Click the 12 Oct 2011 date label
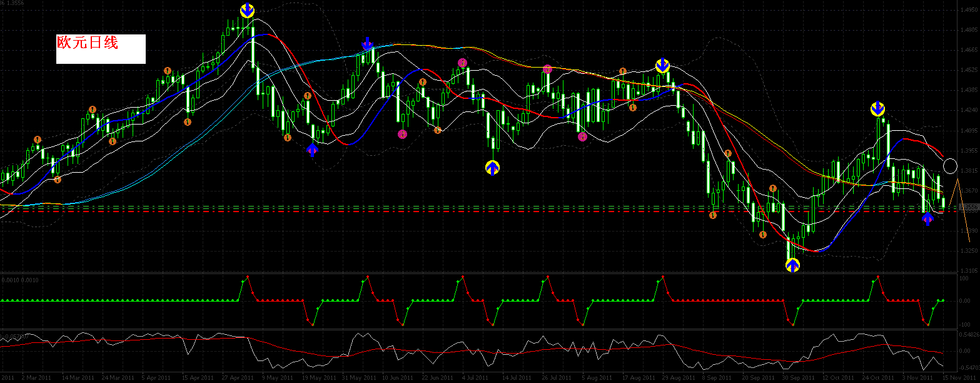980x383 pixels. tap(838, 378)
